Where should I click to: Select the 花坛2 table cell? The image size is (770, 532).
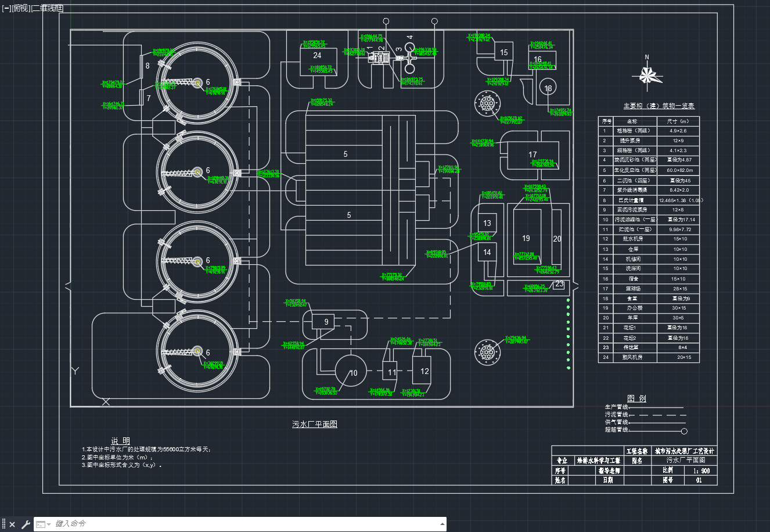634,338
